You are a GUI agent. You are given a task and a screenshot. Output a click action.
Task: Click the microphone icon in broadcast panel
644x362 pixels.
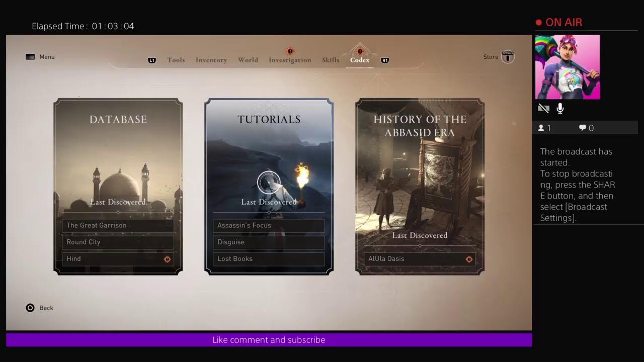(x=560, y=108)
